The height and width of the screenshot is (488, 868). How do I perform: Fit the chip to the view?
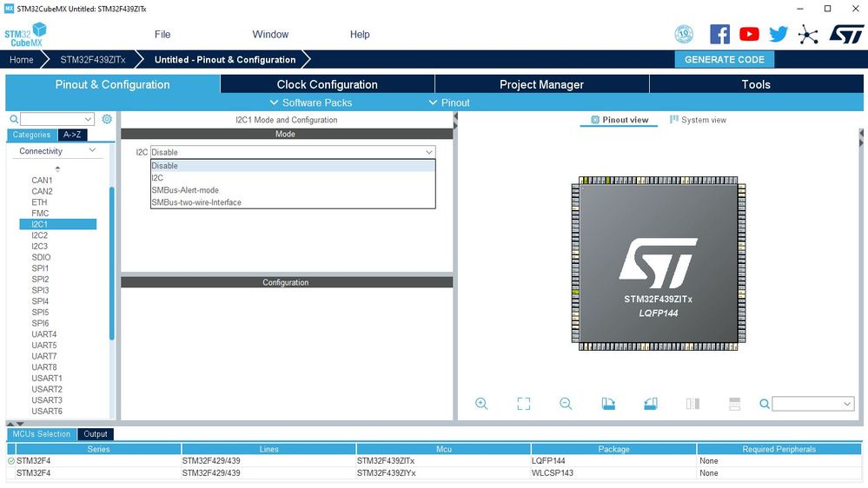coord(524,404)
